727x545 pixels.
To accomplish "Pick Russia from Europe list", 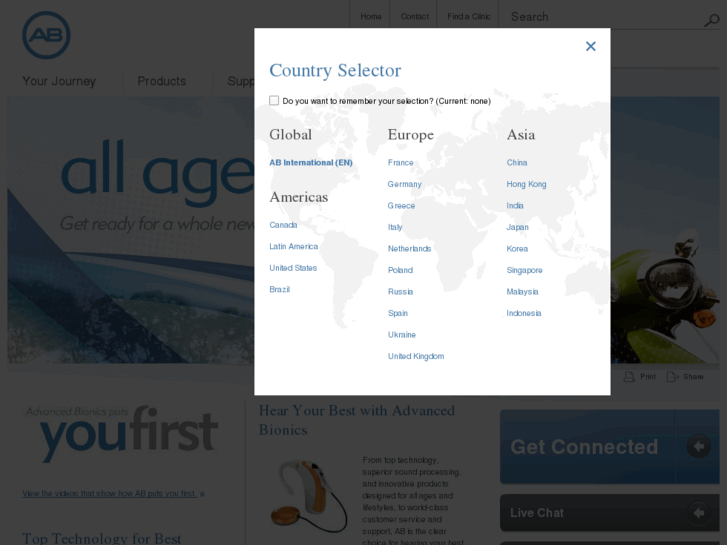I will click(400, 292).
